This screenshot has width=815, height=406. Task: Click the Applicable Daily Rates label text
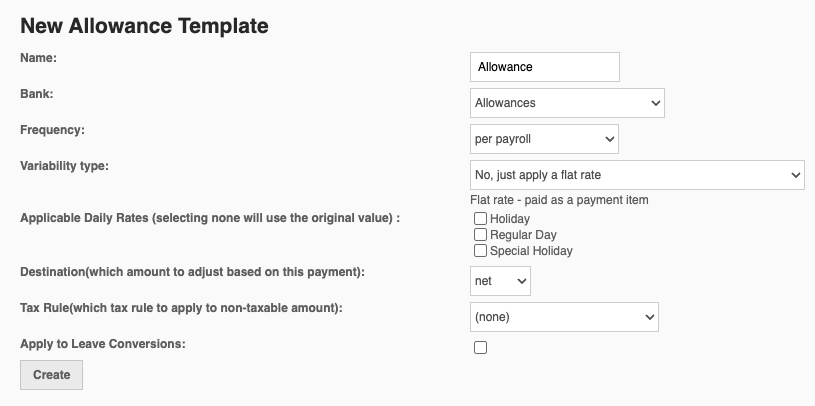[x=210, y=218]
